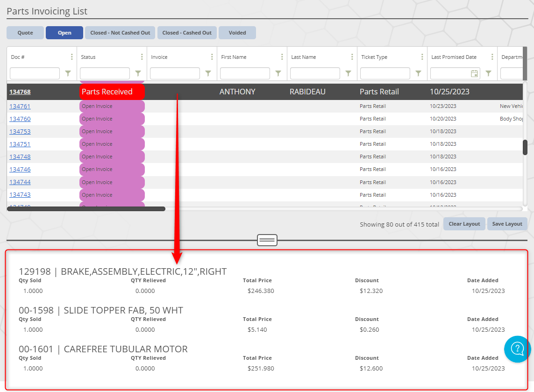The width and height of the screenshot is (534, 392).
Task: Click the Clear Layout button
Action: 464,224
